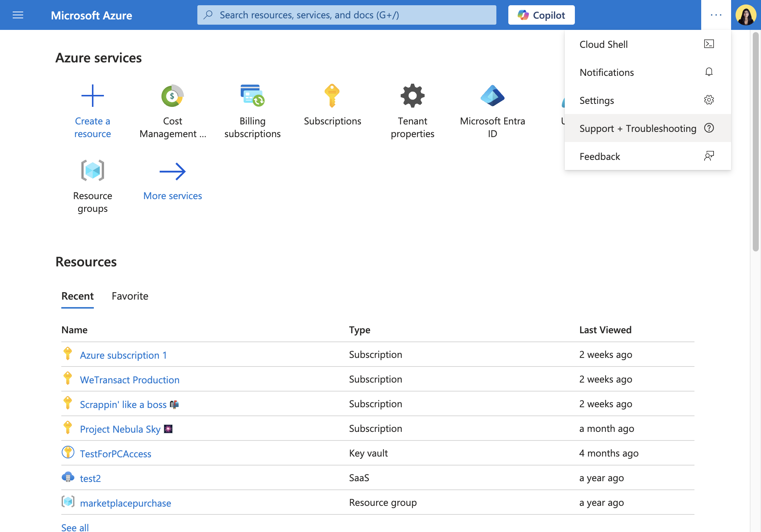Switch to the Favorite tab

point(130,296)
